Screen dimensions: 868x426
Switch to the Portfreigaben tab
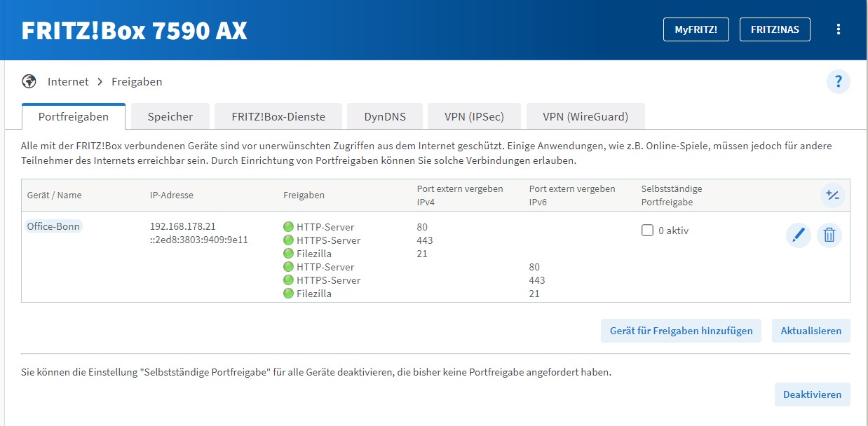[74, 116]
